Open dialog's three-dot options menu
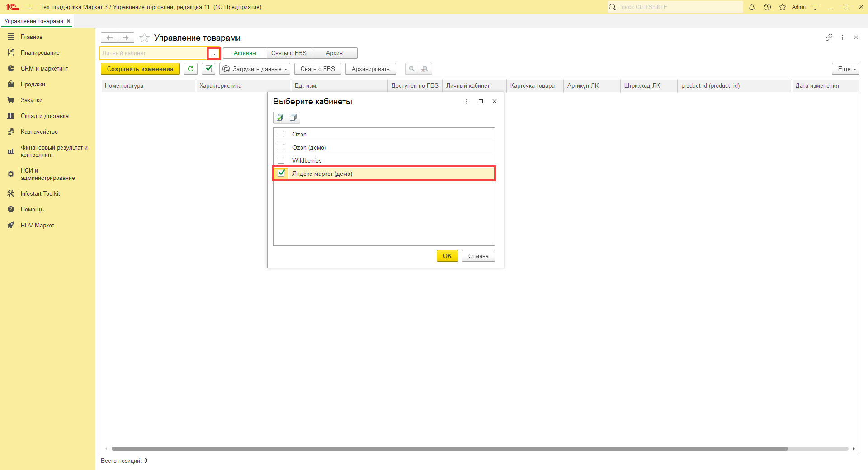The height and width of the screenshot is (470, 868). pyautogui.click(x=467, y=102)
